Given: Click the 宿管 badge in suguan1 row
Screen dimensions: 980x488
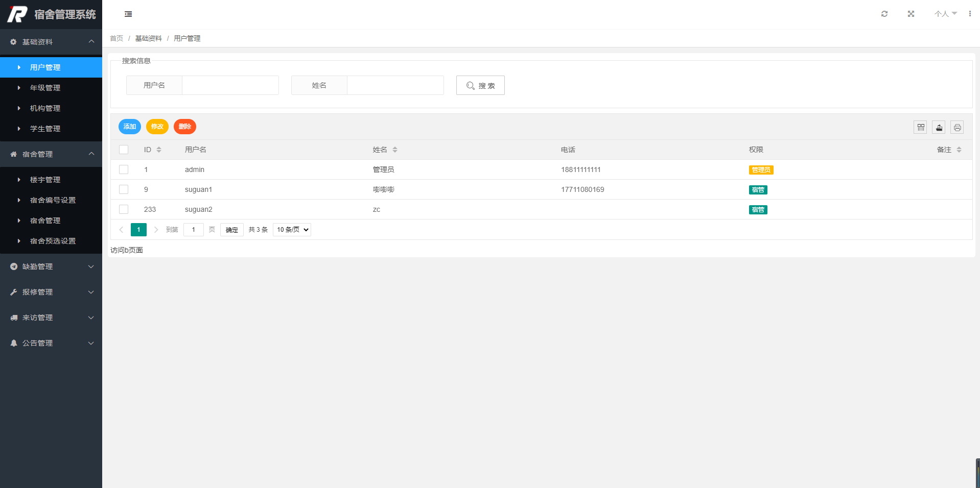Looking at the screenshot, I should pos(758,190).
